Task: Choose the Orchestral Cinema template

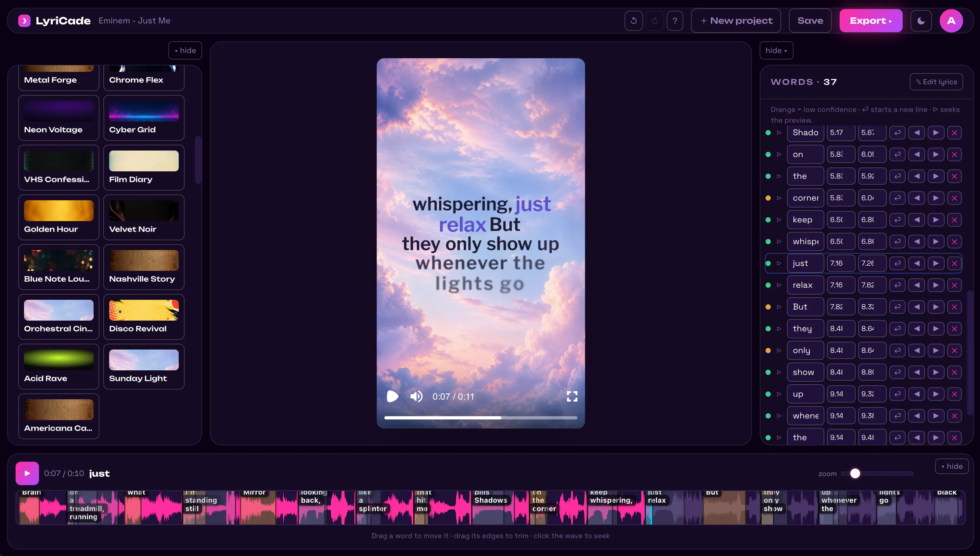Action: [x=59, y=317]
